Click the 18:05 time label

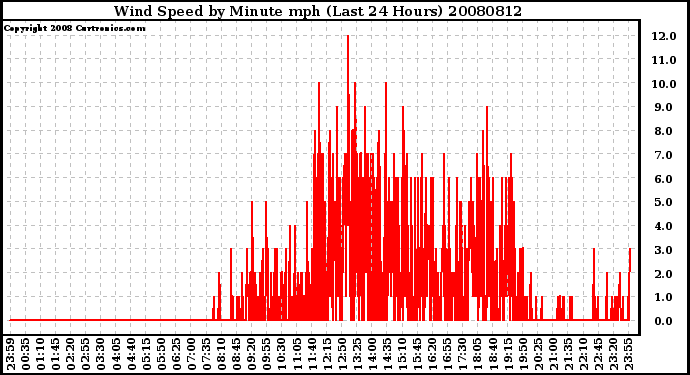pyautogui.click(x=477, y=355)
